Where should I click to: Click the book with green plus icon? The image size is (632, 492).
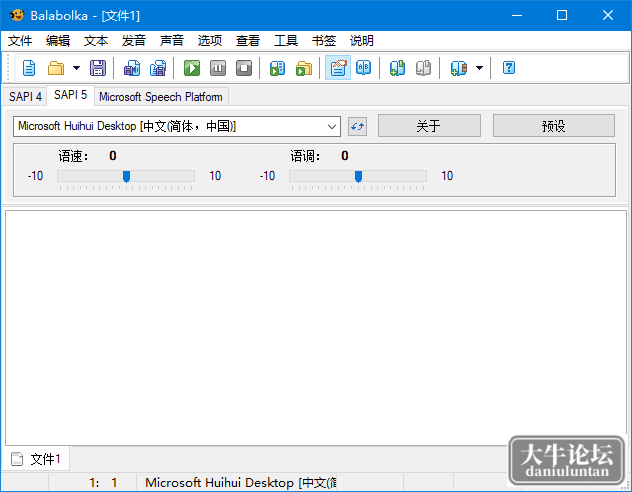point(397,68)
